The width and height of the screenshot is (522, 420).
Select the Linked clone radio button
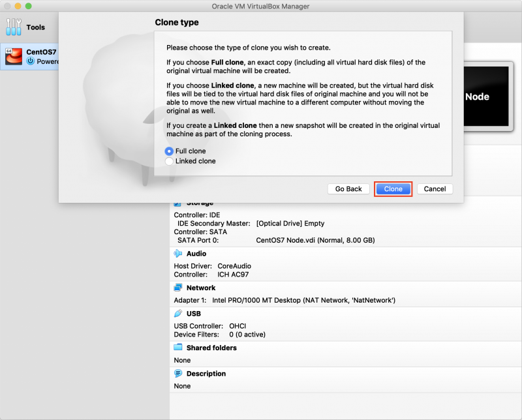(x=169, y=161)
